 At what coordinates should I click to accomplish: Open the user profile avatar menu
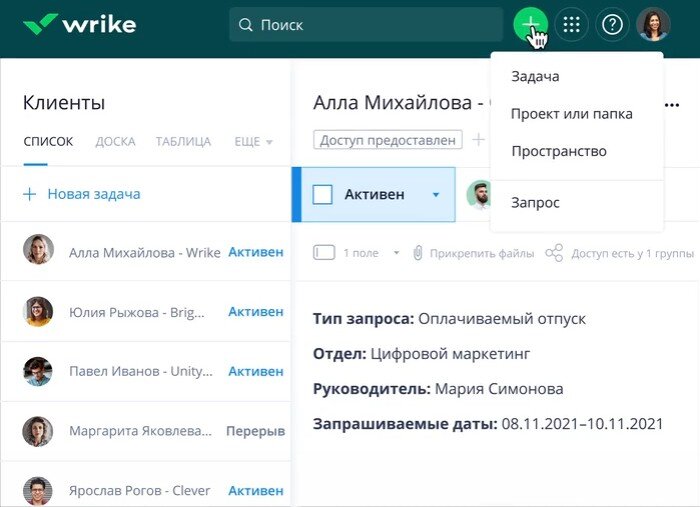653,25
